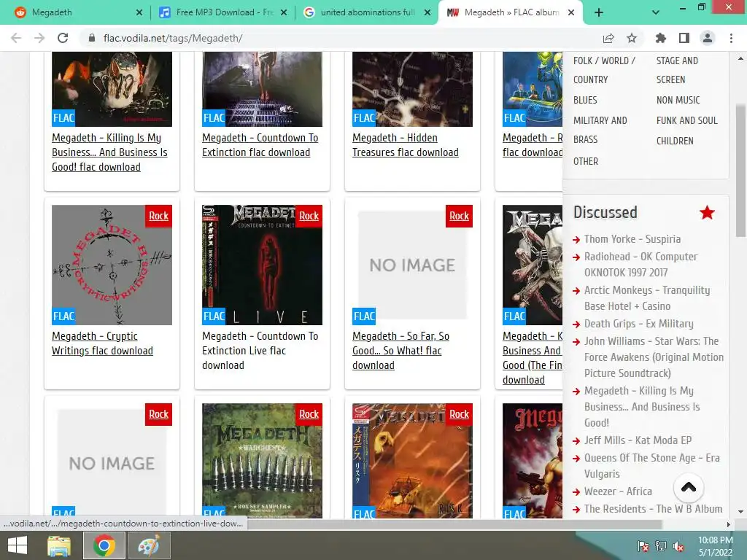Toggle the browser side panel
Image resolution: width=747 pixels, height=560 pixels.
coord(684,38)
